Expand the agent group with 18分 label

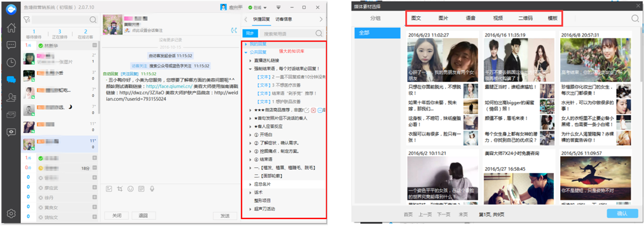94,168
